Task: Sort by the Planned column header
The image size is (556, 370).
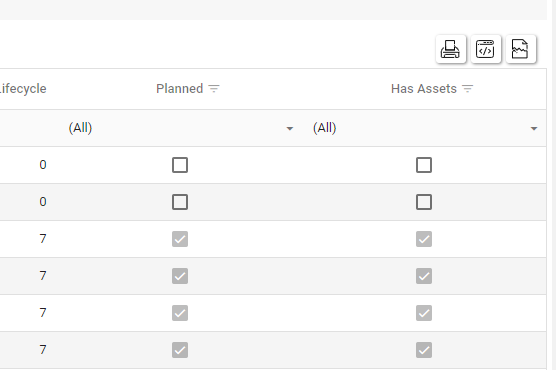Action: (x=179, y=89)
